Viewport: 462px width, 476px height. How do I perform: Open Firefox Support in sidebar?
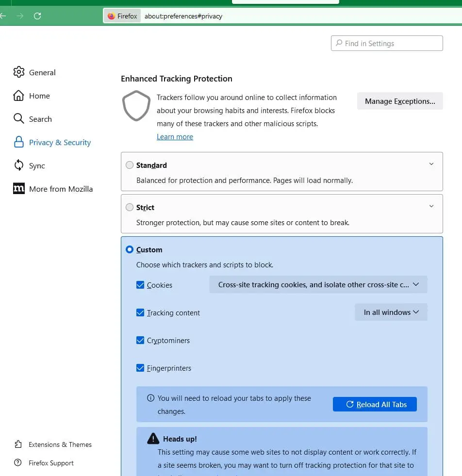click(x=51, y=463)
